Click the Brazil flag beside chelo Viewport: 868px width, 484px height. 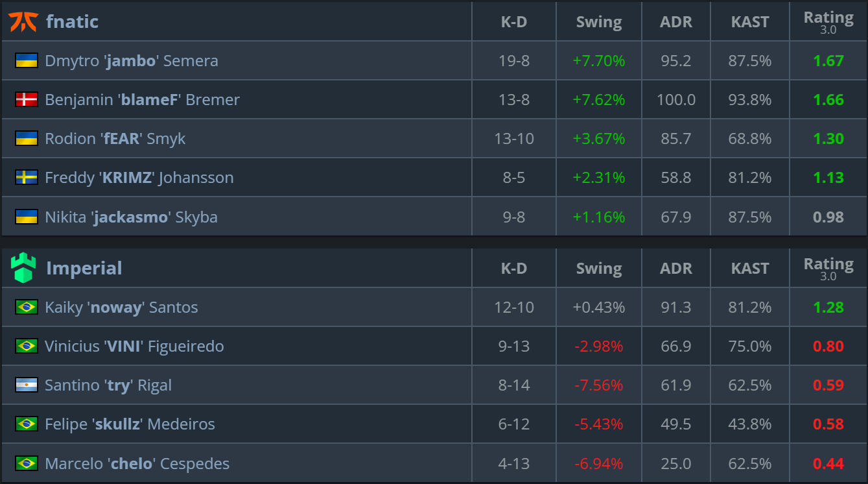tap(27, 463)
